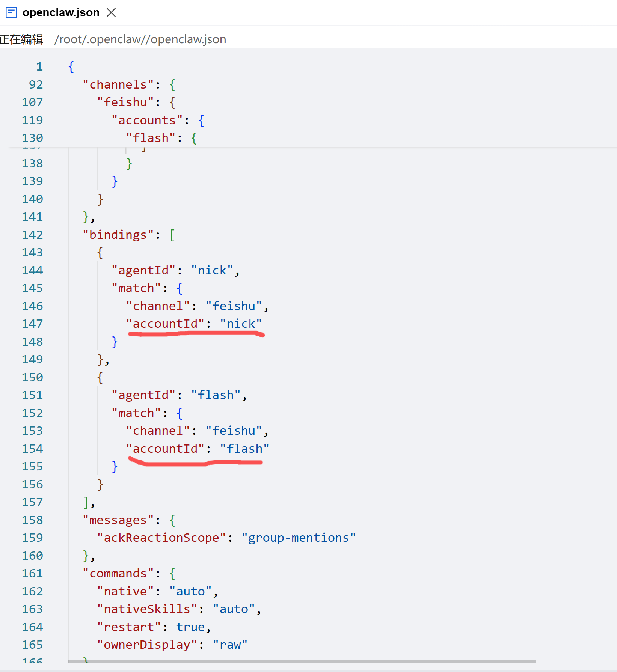The height and width of the screenshot is (672, 617).
Task: Click the "native" key on line 162
Action: click(x=125, y=591)
